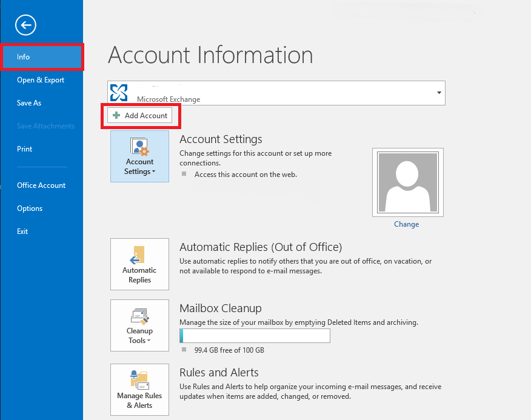Image resolution: width=531 pixels, height=420 pixels.
Task: Open Outlook Options
Action: pos(30,208)
